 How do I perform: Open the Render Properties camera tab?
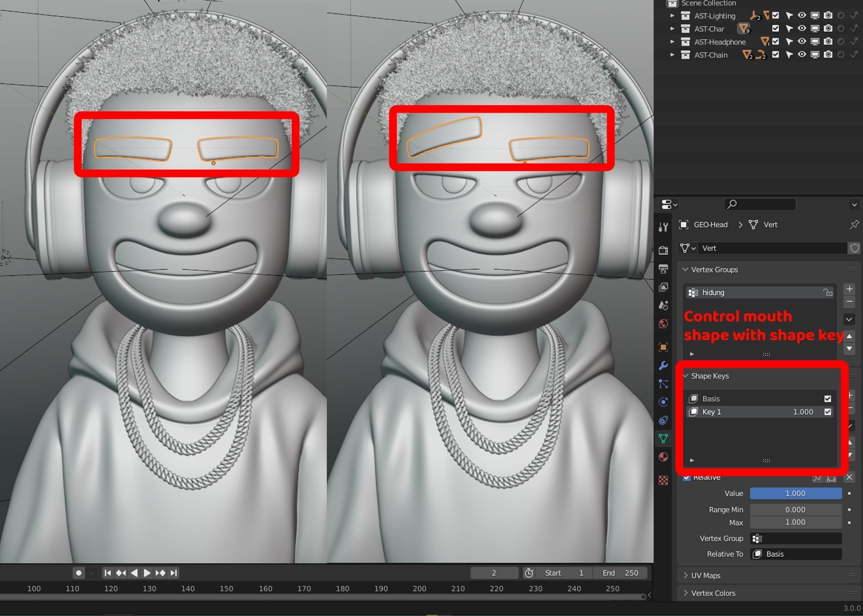663,250
